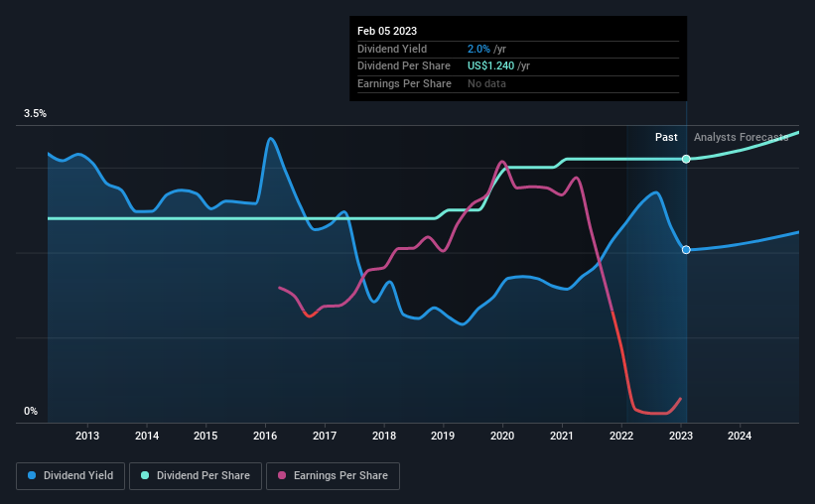Select the 2016 label on the time axis
The image size is (815, 504).
[265, 436]
